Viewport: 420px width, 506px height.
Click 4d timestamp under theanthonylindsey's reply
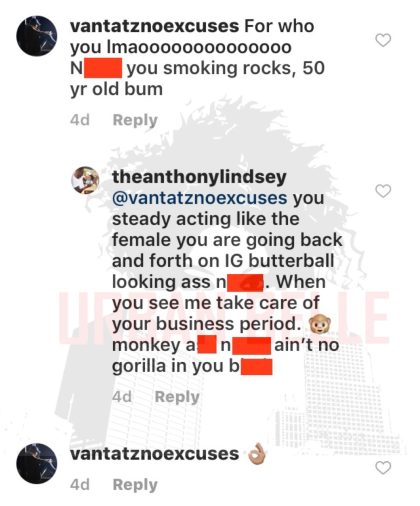click(122, 397)
